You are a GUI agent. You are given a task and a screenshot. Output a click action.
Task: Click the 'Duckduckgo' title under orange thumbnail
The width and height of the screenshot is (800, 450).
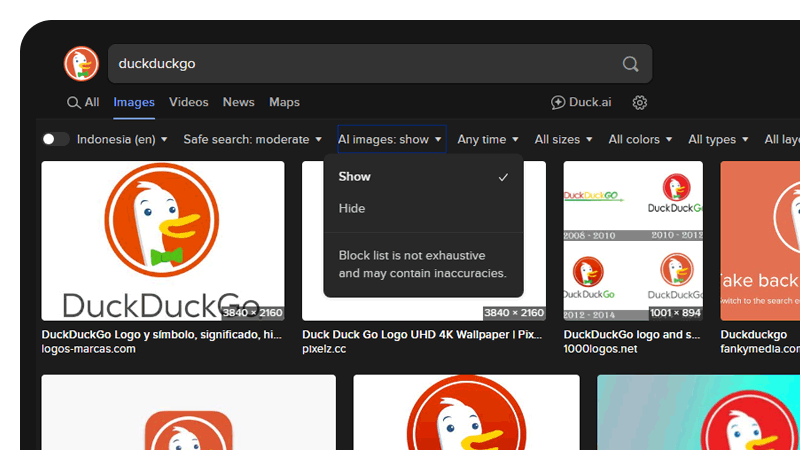pos(754,335)
